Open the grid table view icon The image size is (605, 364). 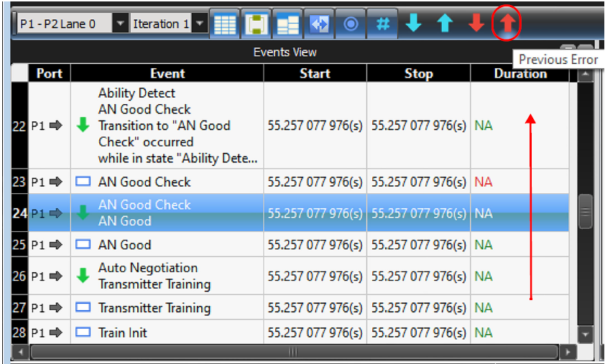225,24
